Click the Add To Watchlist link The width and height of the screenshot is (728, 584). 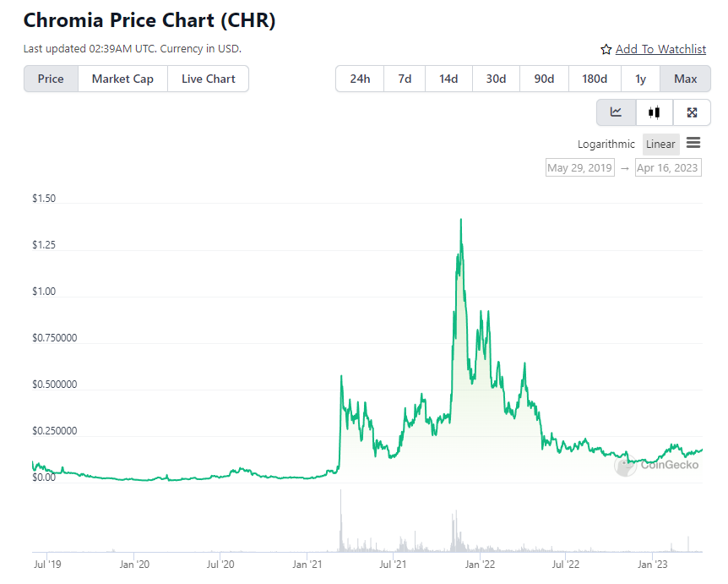[x=660, y=50]
